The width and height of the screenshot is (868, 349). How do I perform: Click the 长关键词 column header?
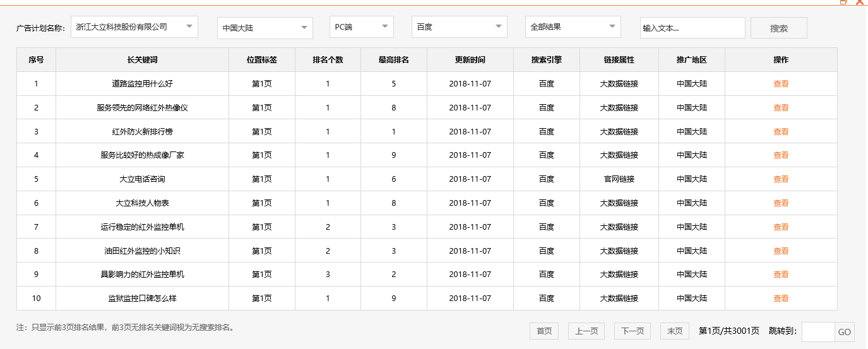pos(142,60)
